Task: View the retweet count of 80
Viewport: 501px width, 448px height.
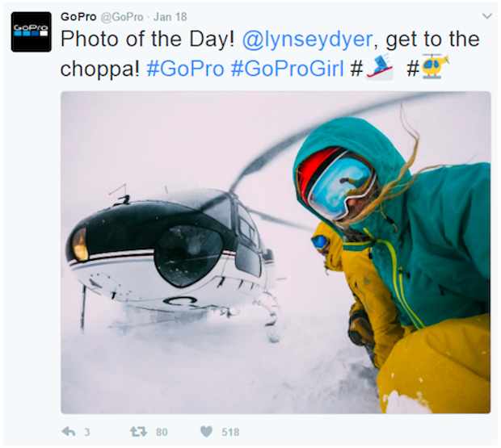Action: [162, 432]
